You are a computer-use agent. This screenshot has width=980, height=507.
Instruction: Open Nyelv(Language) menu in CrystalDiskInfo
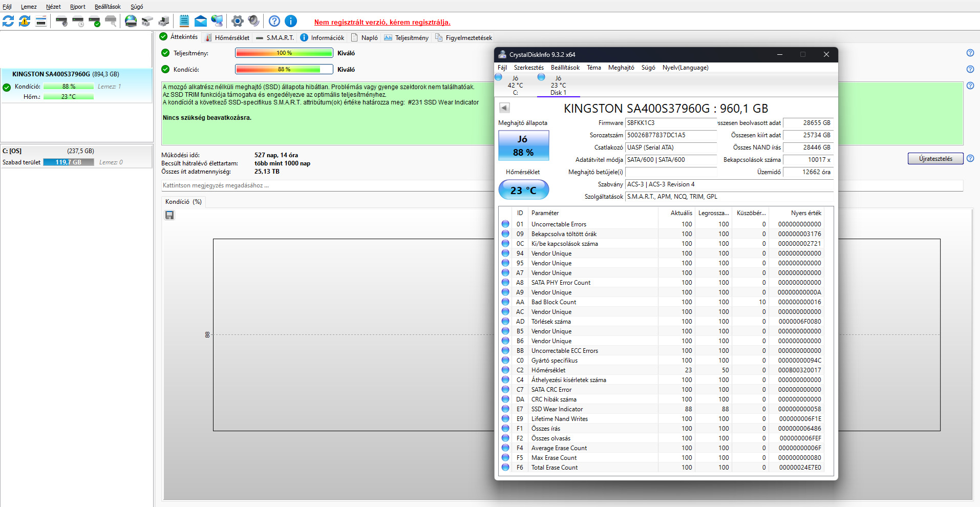[686, 68]
